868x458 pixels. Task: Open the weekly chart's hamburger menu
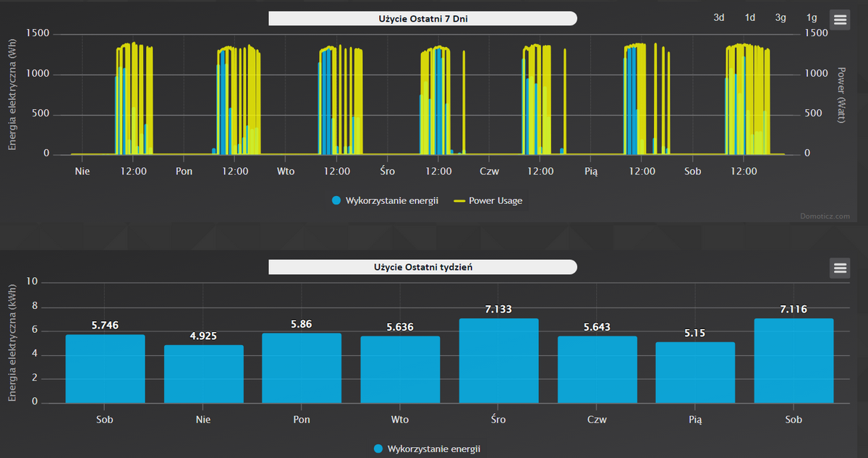[x=840, y=268]
